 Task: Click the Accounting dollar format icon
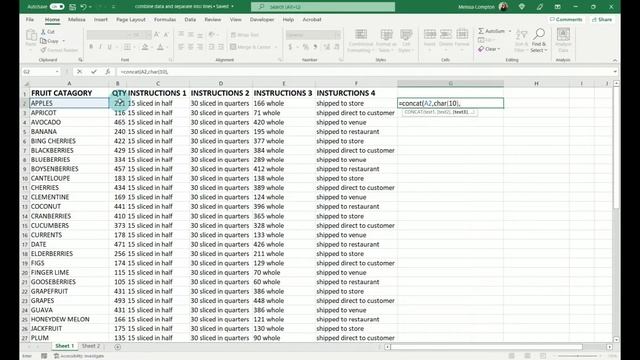[290, 47]
